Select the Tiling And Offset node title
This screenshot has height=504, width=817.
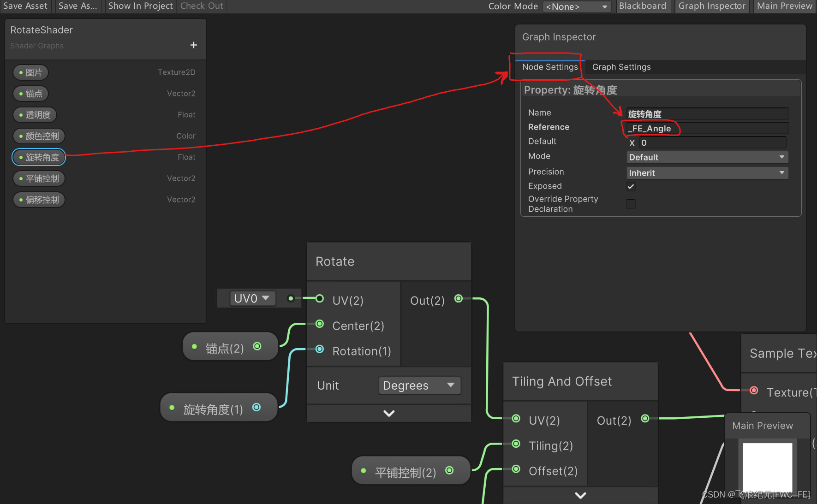(562, 381)
